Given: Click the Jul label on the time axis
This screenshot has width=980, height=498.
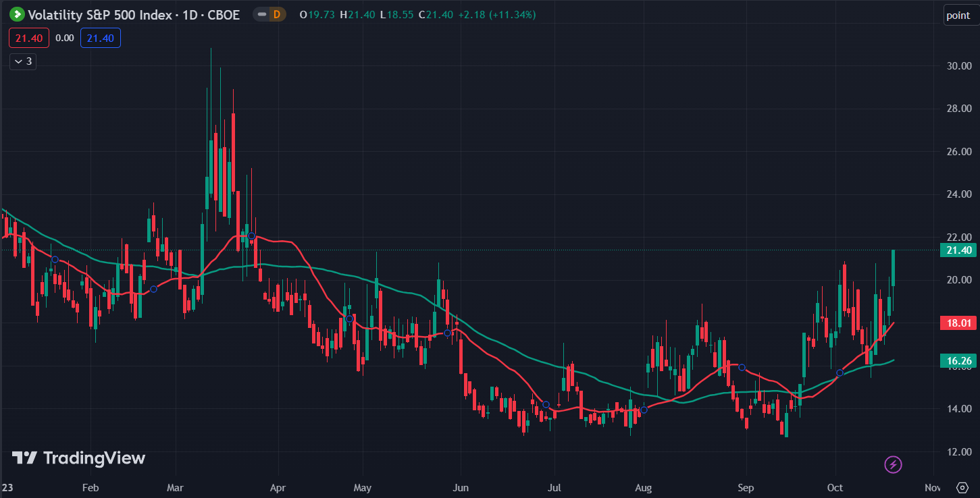Looking at the screenshot, I should (x=554, y=487).
